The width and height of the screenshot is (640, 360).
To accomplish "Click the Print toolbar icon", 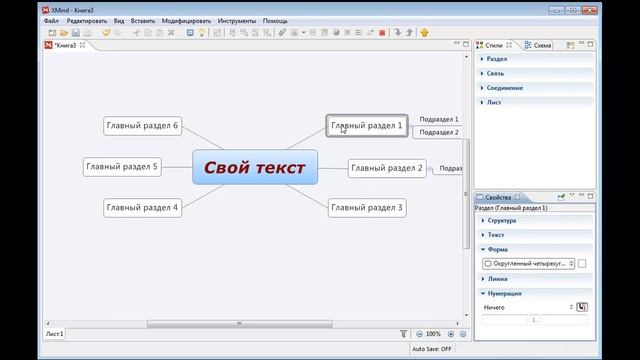I will pyautogui.click(x=87, y=33).
